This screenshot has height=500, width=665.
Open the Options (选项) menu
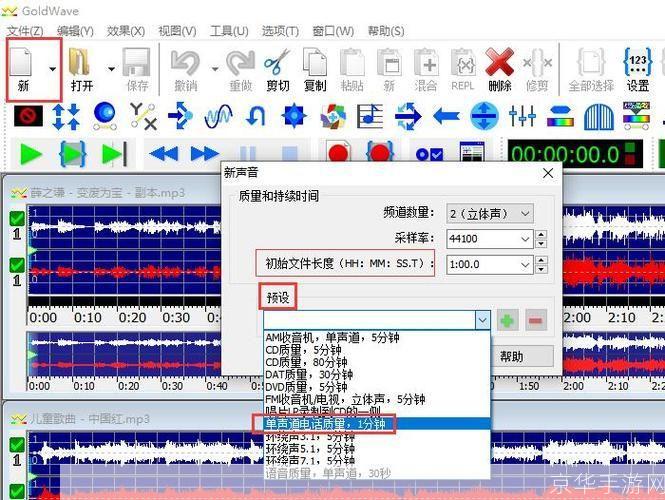(280, 31)
